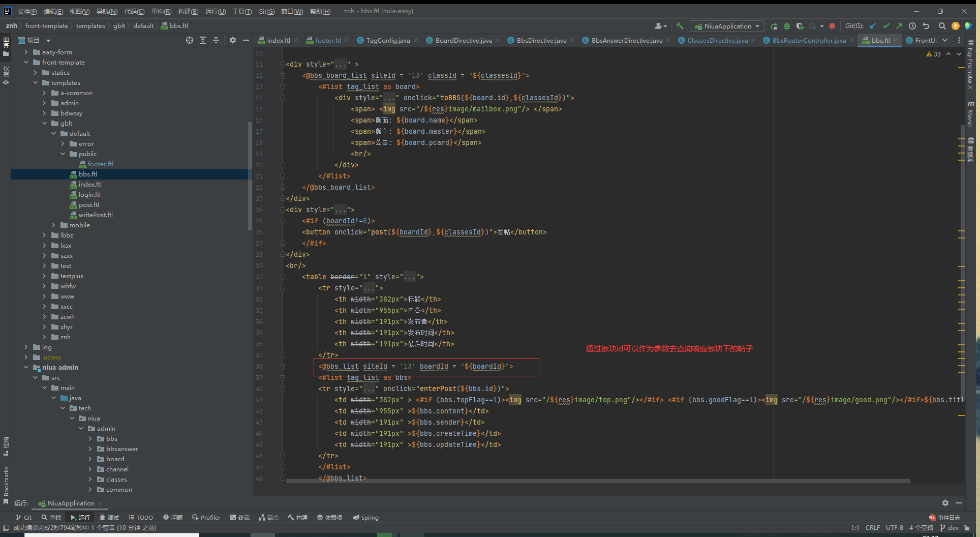The image size is (980, 537).
Task: Expand the bbsanswer package
Action: (90, 449)
